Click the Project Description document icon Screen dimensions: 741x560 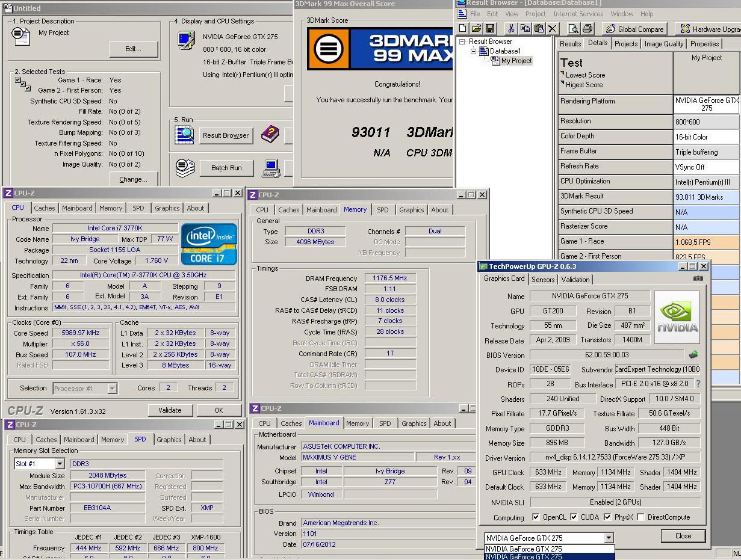tap(21, 35)
